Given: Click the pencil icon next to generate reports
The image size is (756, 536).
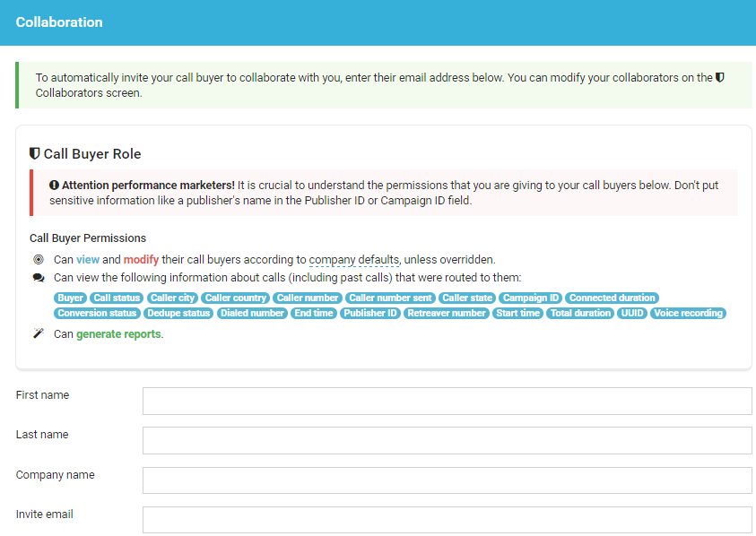Looking at the screenshot, I should click(38, 333).
